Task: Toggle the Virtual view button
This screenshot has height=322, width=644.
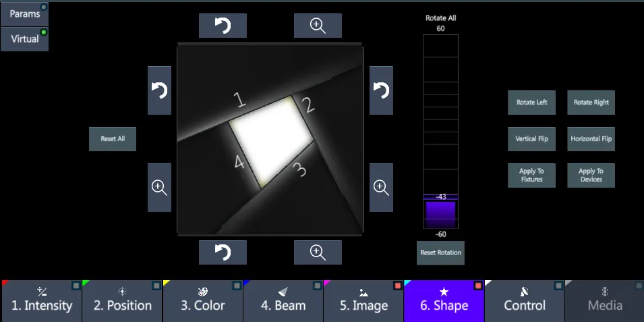Action: click(25, 39)
